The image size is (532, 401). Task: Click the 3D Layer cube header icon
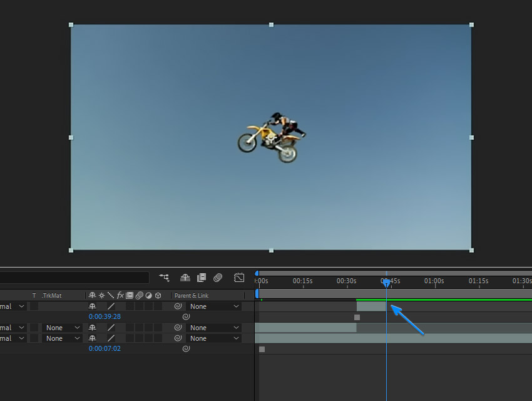(158, 295)
